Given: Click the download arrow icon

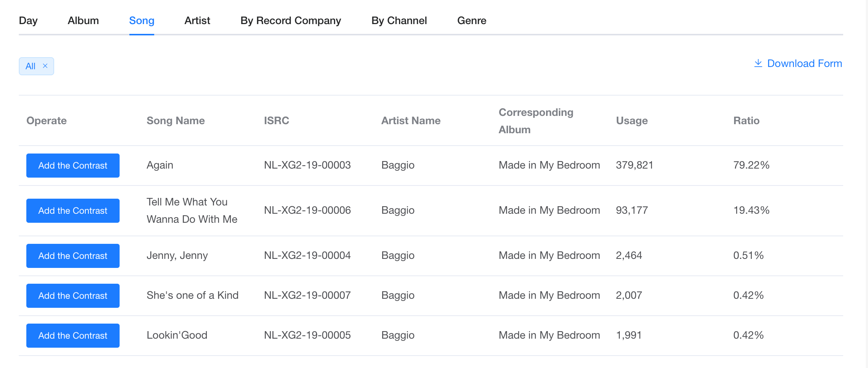Looking at the screenshot, I should 758,63.
